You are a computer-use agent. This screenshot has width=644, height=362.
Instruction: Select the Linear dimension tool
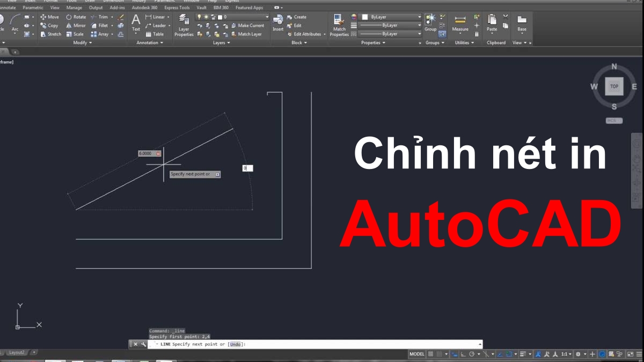coord(155,17)
